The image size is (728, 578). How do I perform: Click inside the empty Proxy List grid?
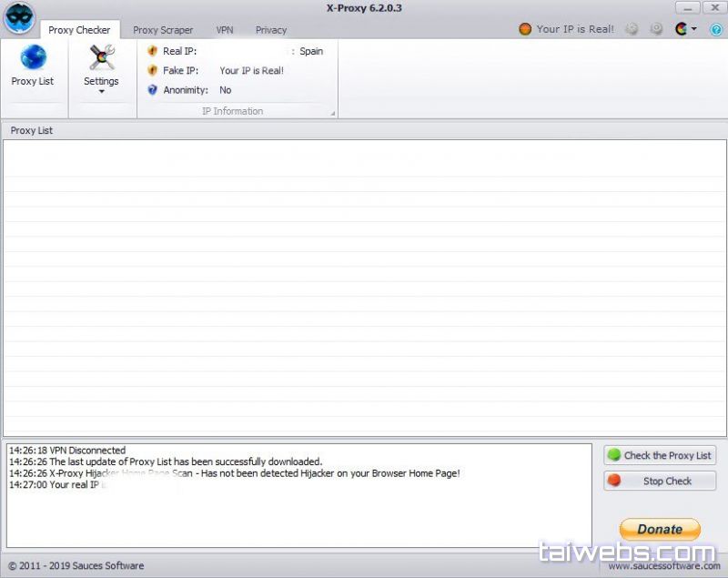pos(364,287)
